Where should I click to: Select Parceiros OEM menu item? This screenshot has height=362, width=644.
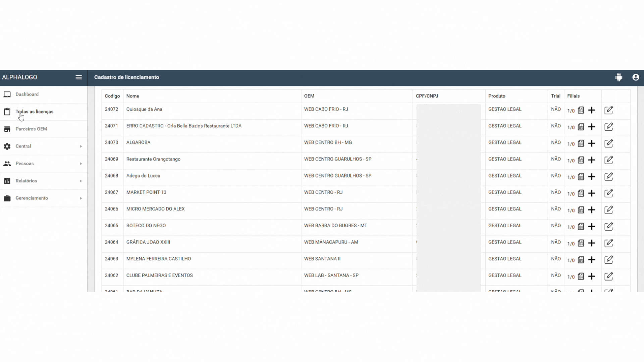(31, 129)
